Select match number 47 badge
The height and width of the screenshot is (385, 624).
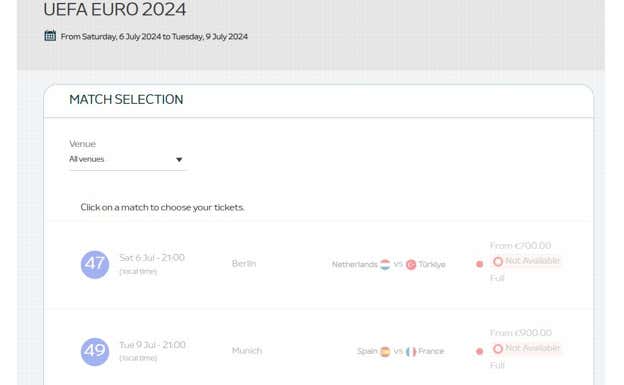pyautogui.click(x=95, y=264)
